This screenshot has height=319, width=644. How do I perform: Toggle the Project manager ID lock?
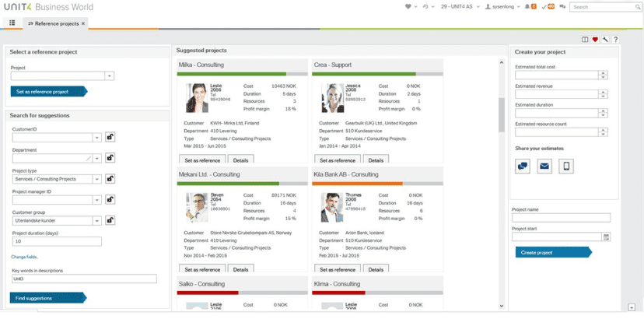click(110, 199)
